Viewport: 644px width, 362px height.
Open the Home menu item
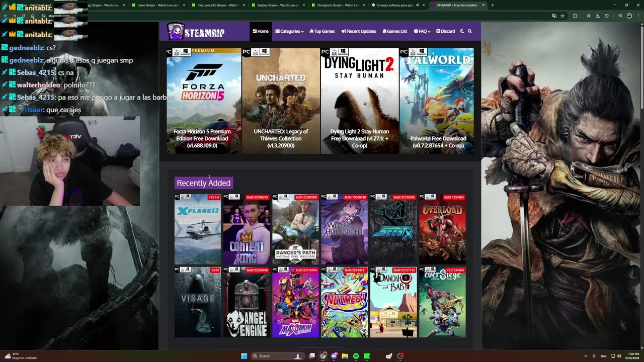[261, 31]
